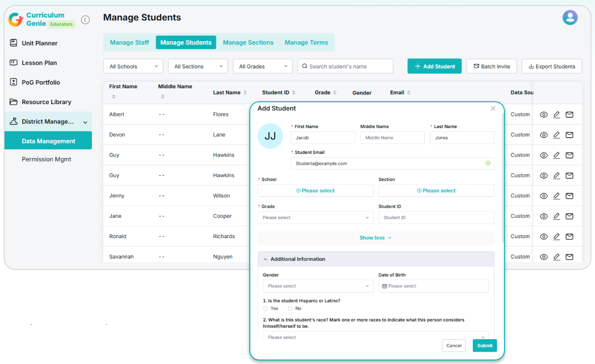Open Data Management in the sidebar
This screenshot has width=595, height=364.
pos(48,141)
